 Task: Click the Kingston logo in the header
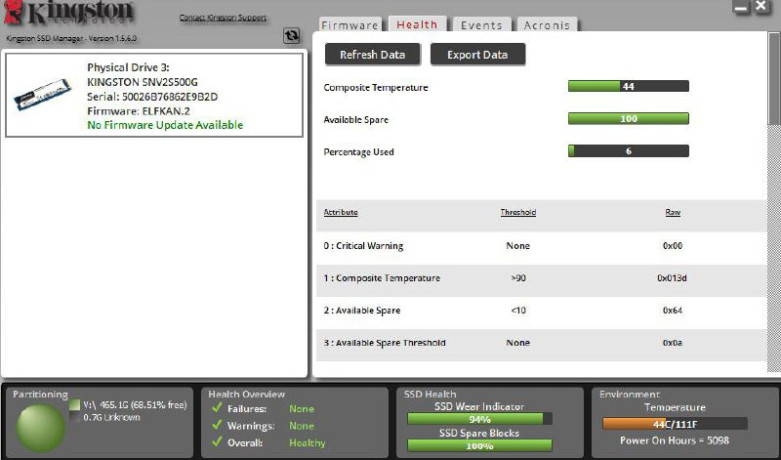(x=70, y=14)
